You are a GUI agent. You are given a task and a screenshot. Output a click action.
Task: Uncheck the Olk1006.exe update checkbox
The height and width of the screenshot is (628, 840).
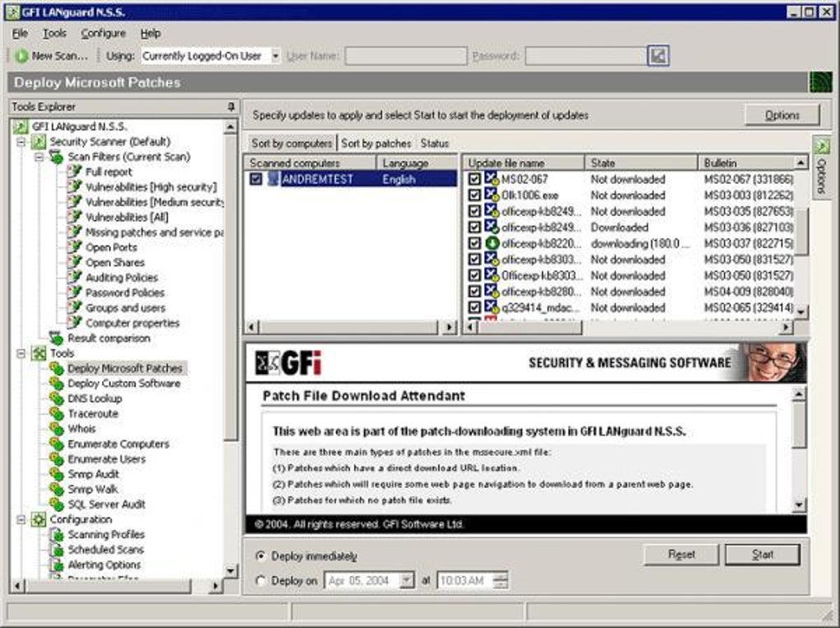tap(474, 194)
